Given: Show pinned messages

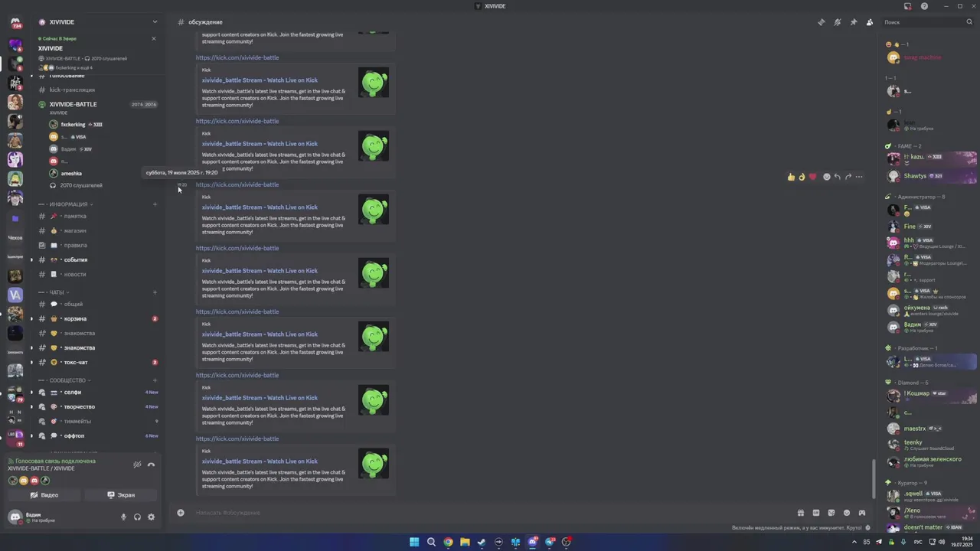Looking at the screenshot, I should (x=854, y=22).
